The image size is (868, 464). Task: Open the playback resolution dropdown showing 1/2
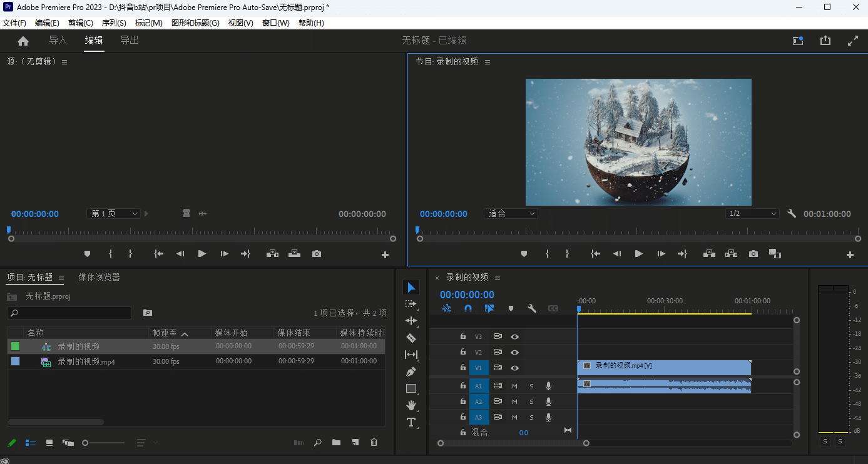click(x=752, y=214)
